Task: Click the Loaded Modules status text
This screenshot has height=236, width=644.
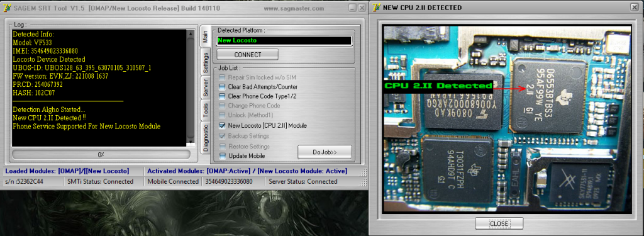Action: coord(67,171)
